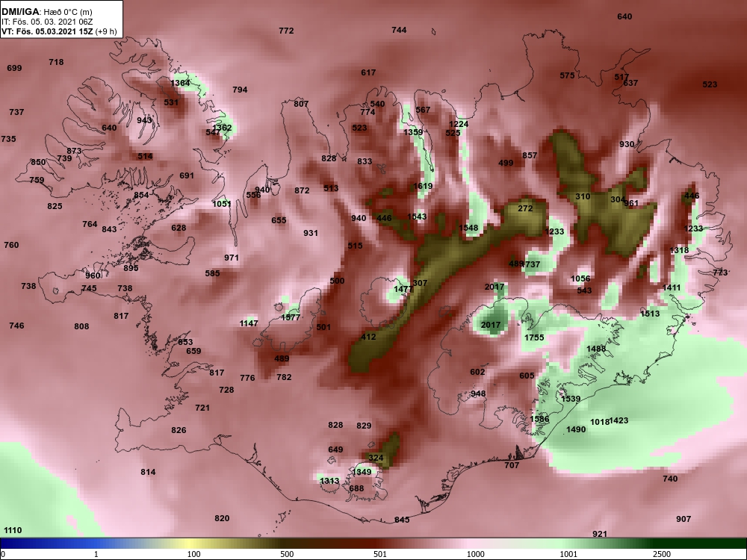This screenshot has height=560, width=747.
Task: Click the map value '324'
Action: pos(376,458)
